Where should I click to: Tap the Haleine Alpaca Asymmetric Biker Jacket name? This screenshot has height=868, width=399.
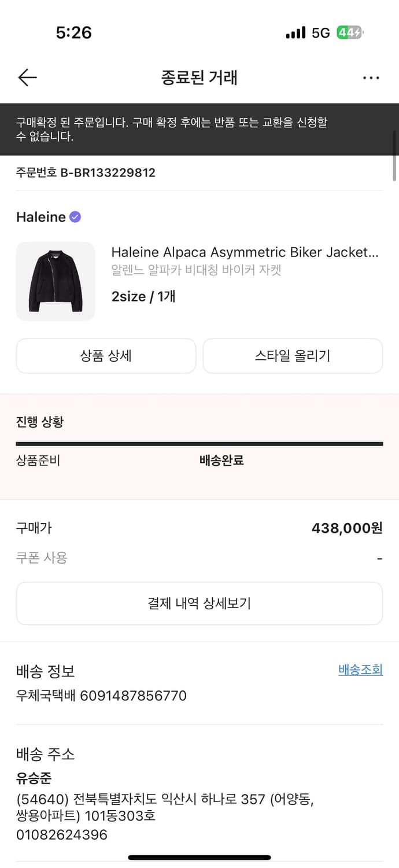(243, 252)
